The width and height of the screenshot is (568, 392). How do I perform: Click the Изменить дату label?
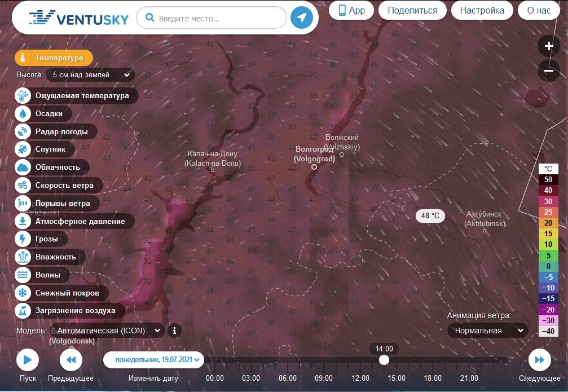point(153,378)
